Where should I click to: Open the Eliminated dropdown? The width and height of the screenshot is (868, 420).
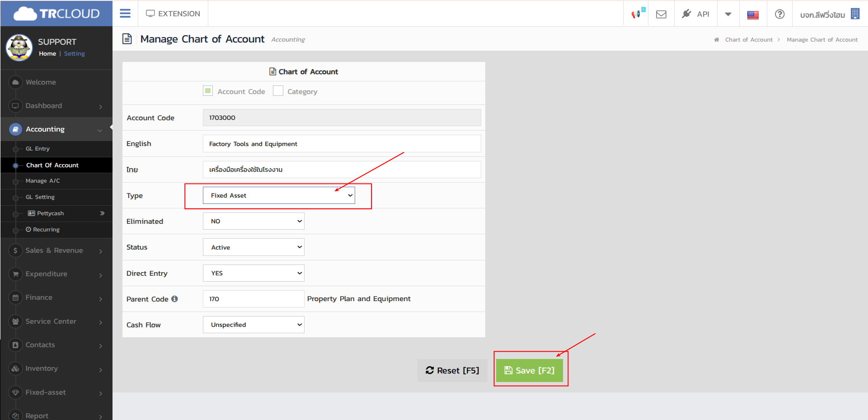253,221
